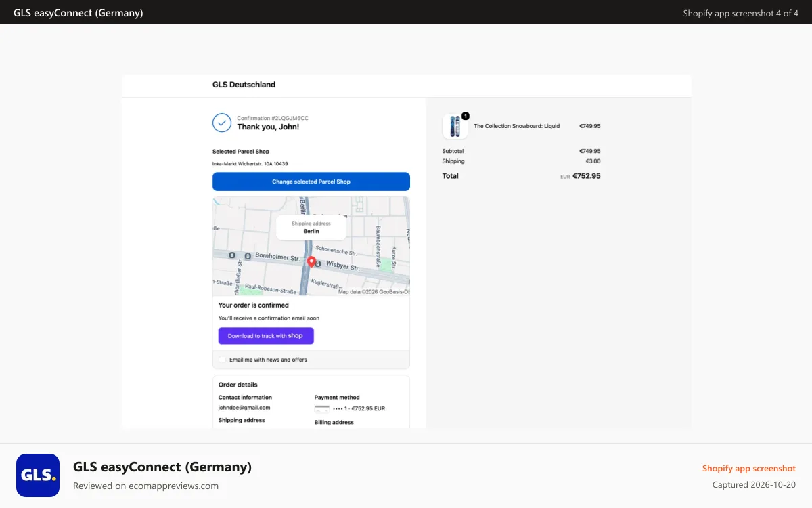The height and width of the screenshot is (508, 812).
Task: Click 'Billing address' label
Action: point(334,423)
